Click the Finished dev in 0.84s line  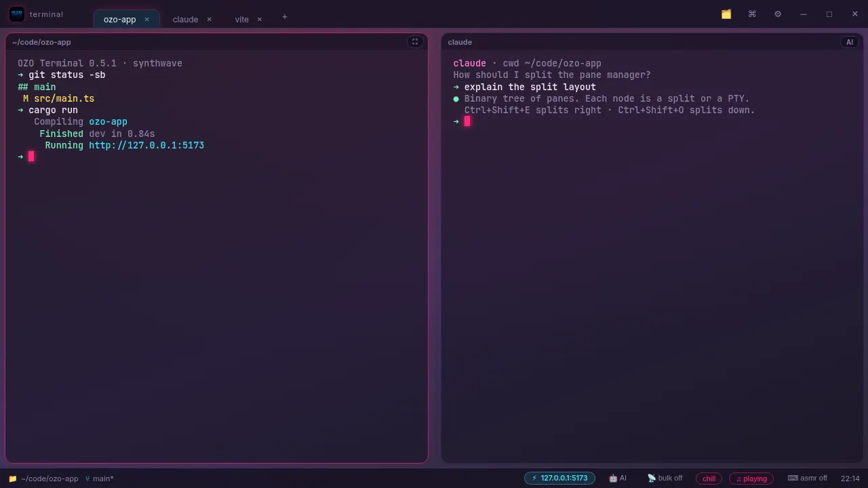pos(97,134)
